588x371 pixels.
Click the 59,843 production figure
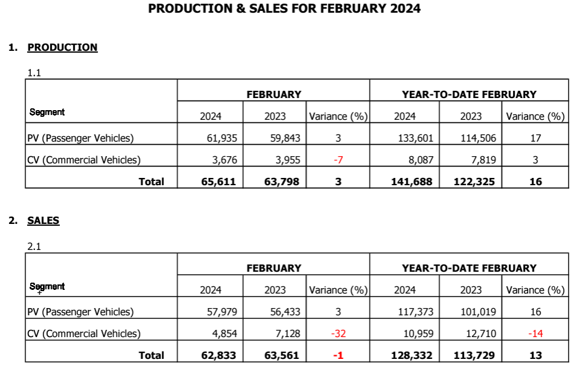coord(285,138)
